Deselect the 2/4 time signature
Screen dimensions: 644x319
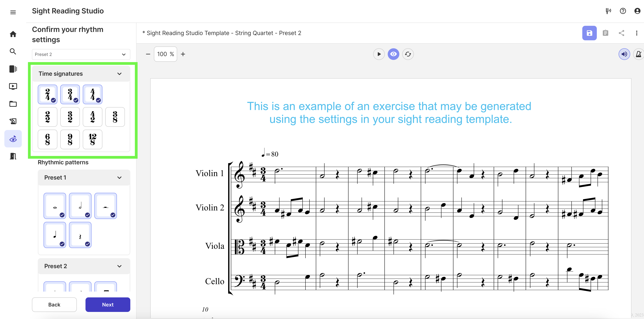click(48, 94)
